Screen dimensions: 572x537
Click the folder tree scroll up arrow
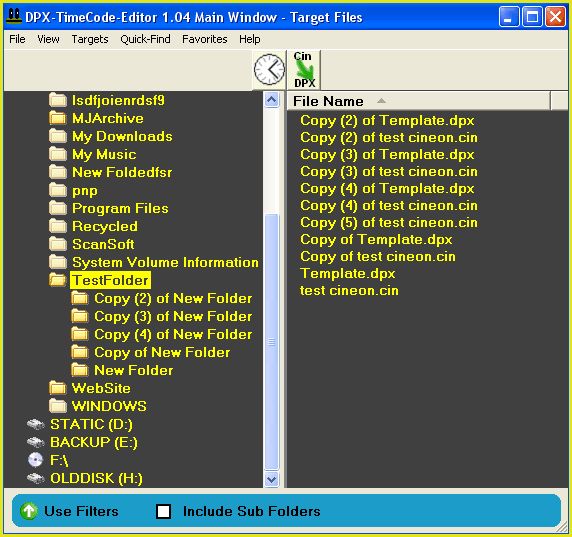[x=271, y=100]
